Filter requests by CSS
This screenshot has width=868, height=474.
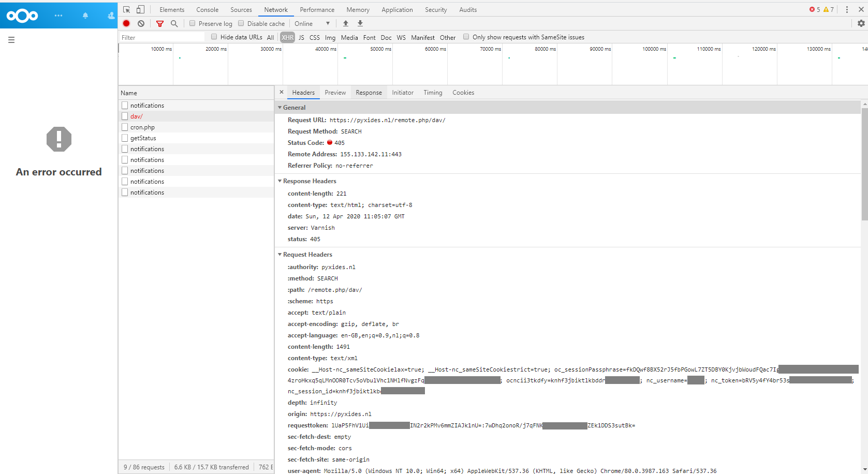coord(315,37)
